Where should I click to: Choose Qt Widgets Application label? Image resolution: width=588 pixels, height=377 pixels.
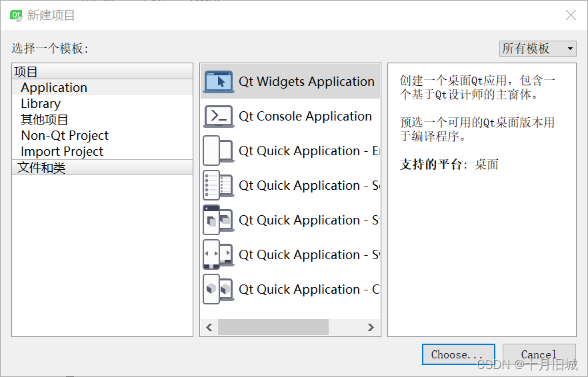[307, 81]
